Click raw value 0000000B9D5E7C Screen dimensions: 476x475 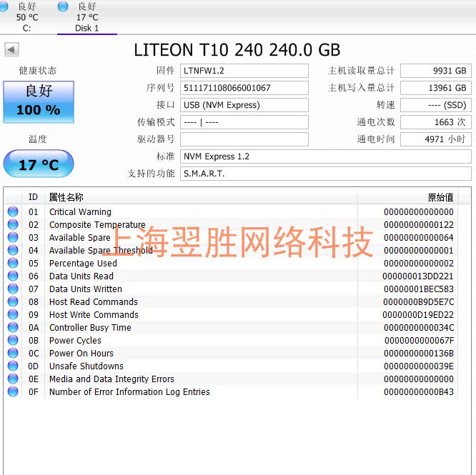tap(418, 302)
